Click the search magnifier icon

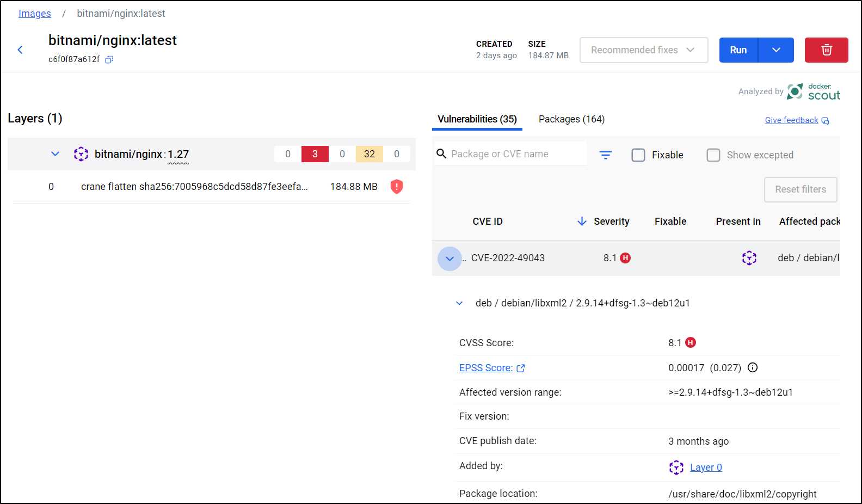click(441, 154)
